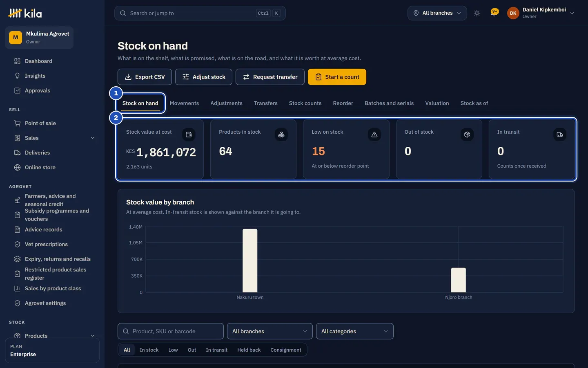588x368 pixels.
Task: Open the All branches filter dropdown below chart
Action: tap(269, 331)
